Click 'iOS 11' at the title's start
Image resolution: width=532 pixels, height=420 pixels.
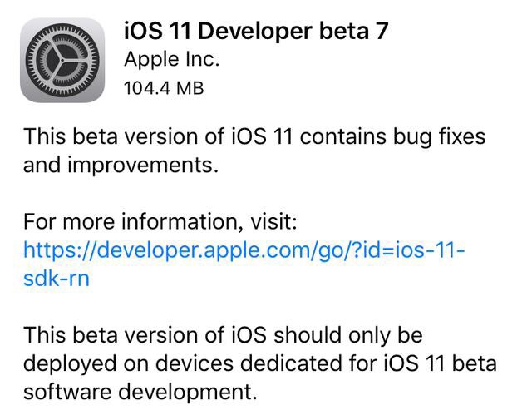[157, 31]
